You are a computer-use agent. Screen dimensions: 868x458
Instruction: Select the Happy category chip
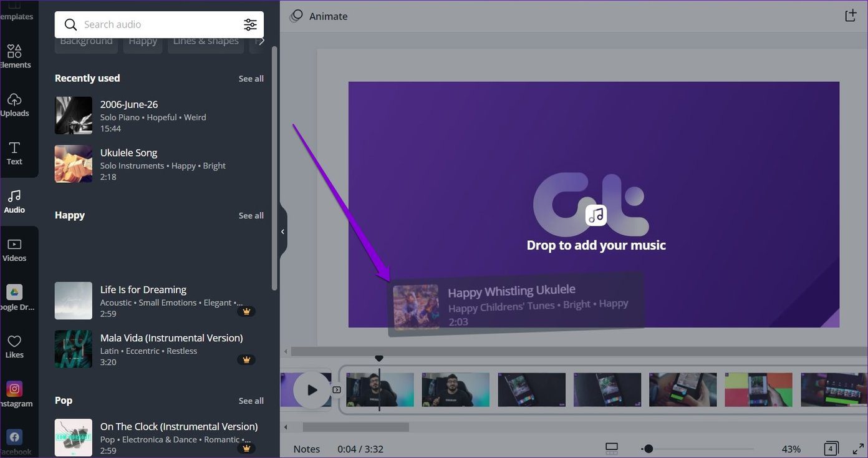143,41
